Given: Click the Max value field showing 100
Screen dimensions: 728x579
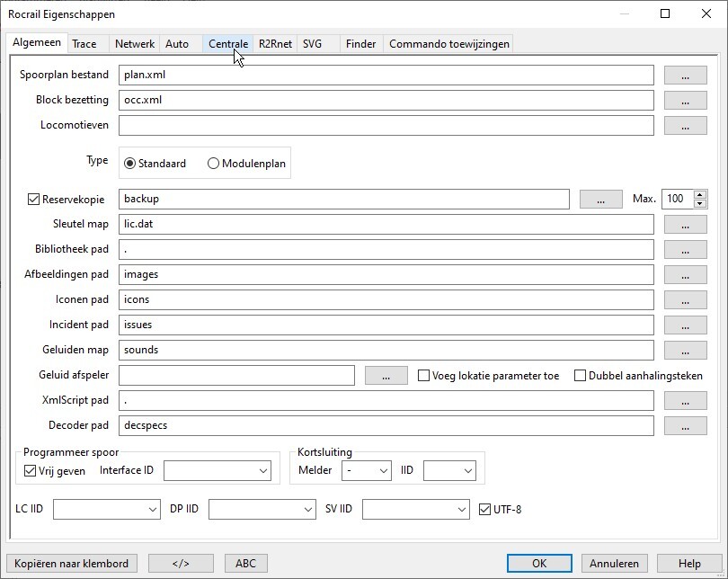Looking at the screenshot, I should [x=678, y=200].
